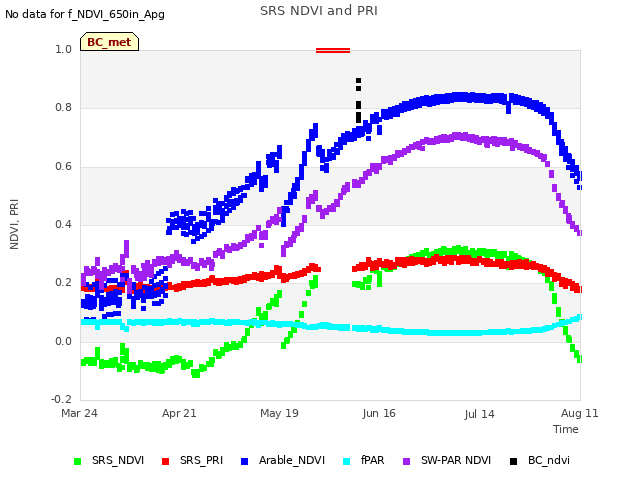Toggle the BC_ndvi legend label
The width and height of the screenshot is (640, 480).
pyautogui.click(x=549, y=460)
